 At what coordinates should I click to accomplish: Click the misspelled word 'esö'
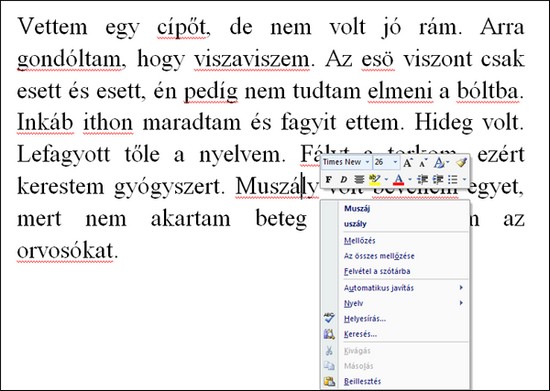pos(377,60)
